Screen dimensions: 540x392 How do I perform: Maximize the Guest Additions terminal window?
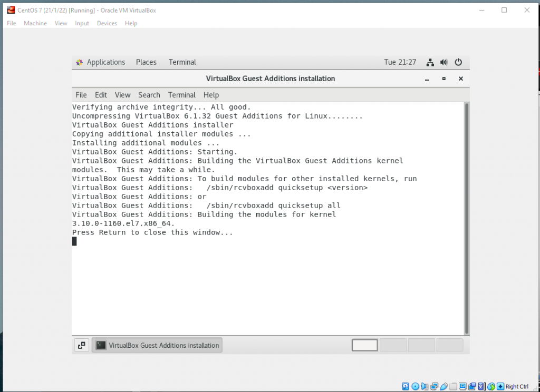tap(444, 79)
